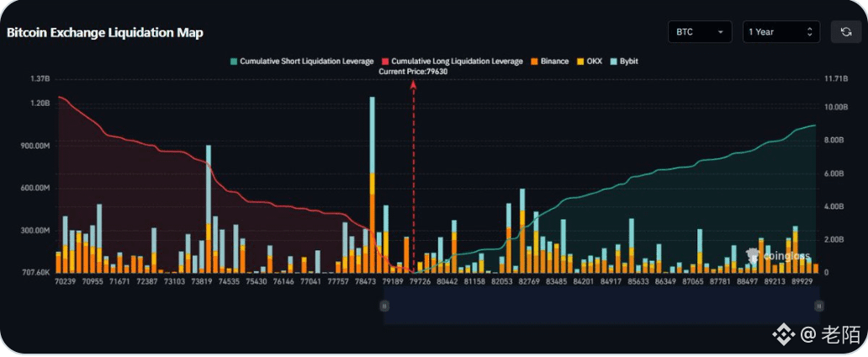The image size is (868, 357).
Task: Click the tallest bar near 78473
Action: click(372, 184)
